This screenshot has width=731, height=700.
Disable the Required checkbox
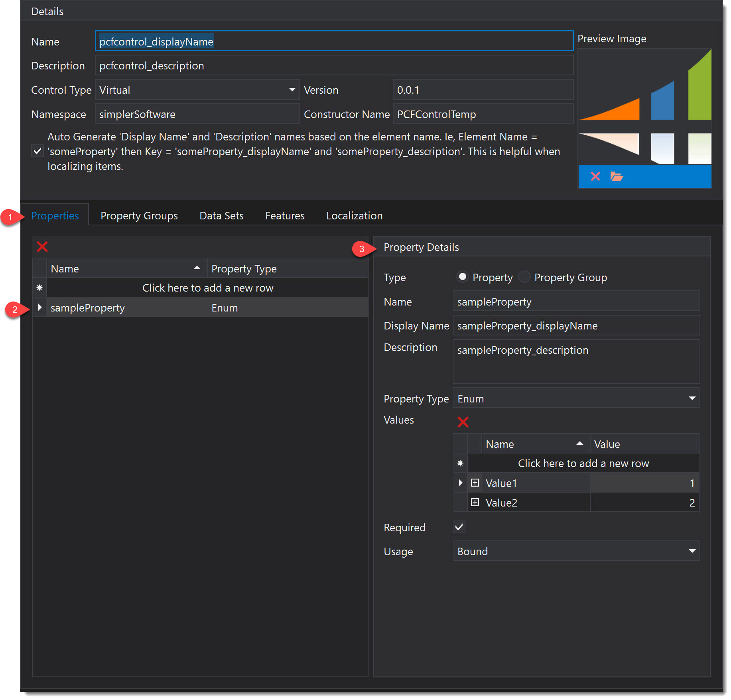pos(459,527)
